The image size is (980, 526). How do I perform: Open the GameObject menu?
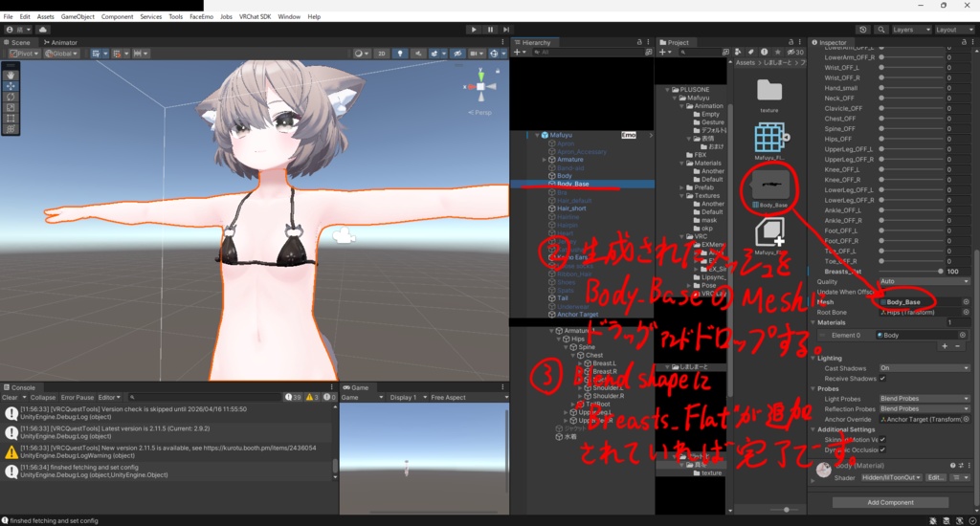pos(78,17)
